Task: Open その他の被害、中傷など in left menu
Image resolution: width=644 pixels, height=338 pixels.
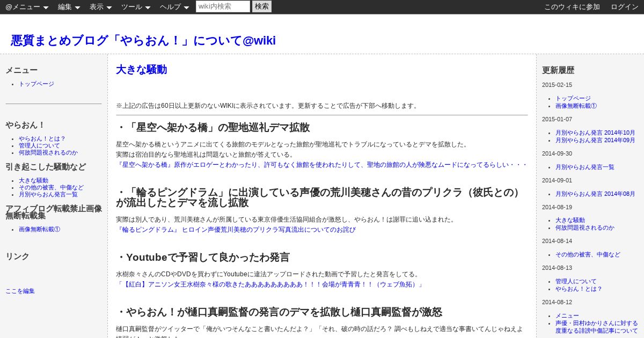Action: point(51,188)
